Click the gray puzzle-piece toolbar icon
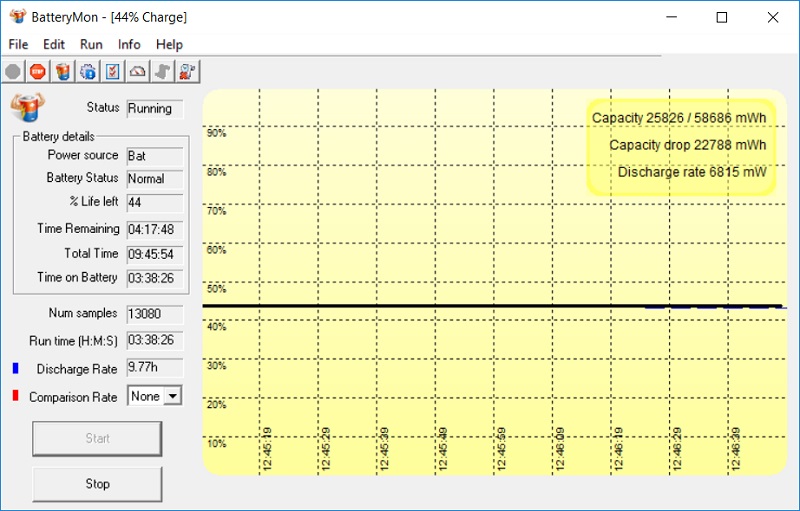 pos(163,71)
